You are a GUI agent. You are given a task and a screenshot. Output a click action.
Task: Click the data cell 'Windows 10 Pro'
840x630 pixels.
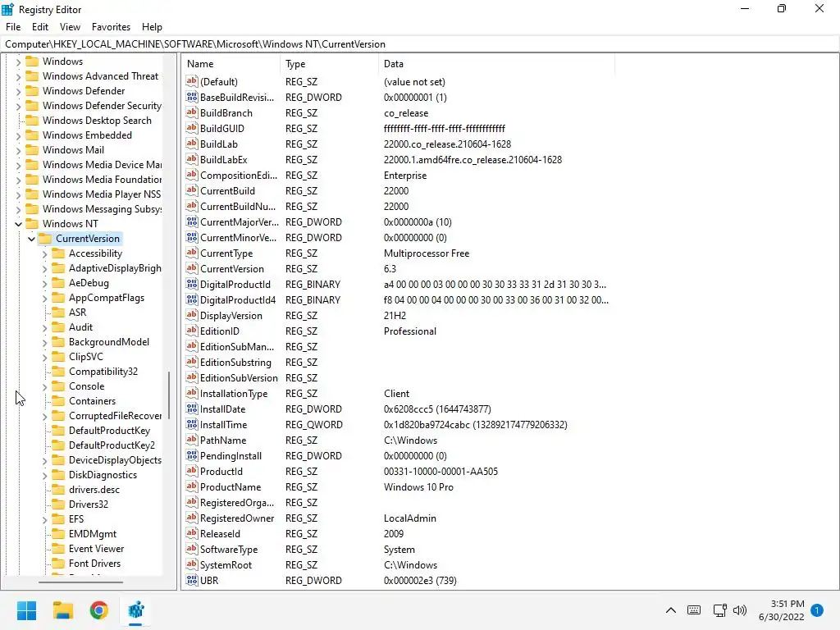tap(418, 487)
